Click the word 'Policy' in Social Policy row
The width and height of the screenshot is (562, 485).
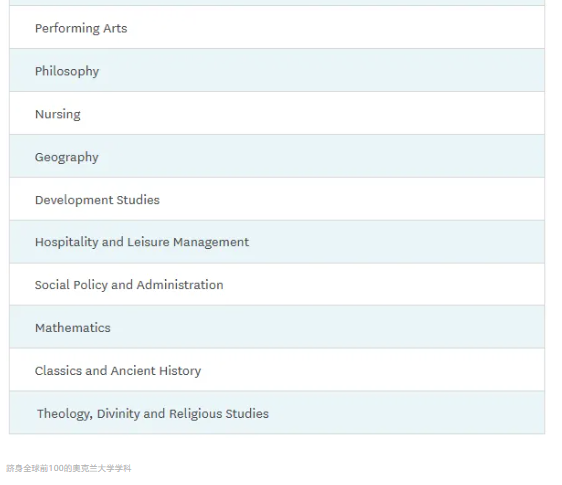point(90,285)
